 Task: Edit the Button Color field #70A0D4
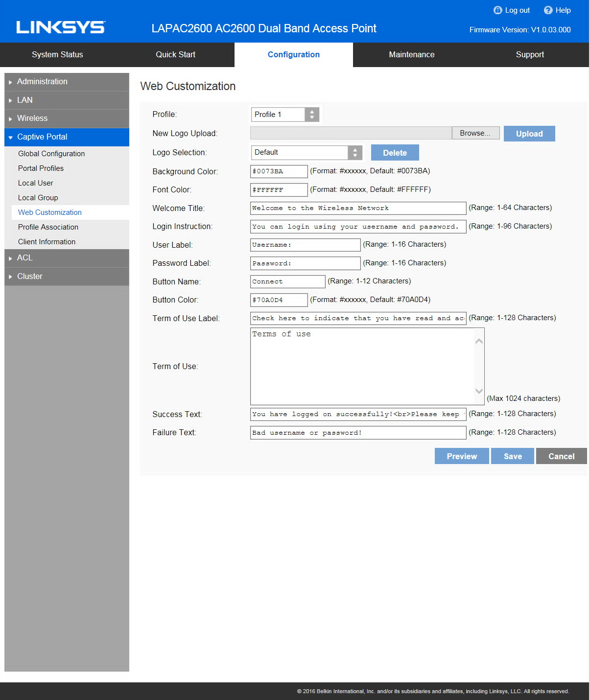click(x=279, y=300)
